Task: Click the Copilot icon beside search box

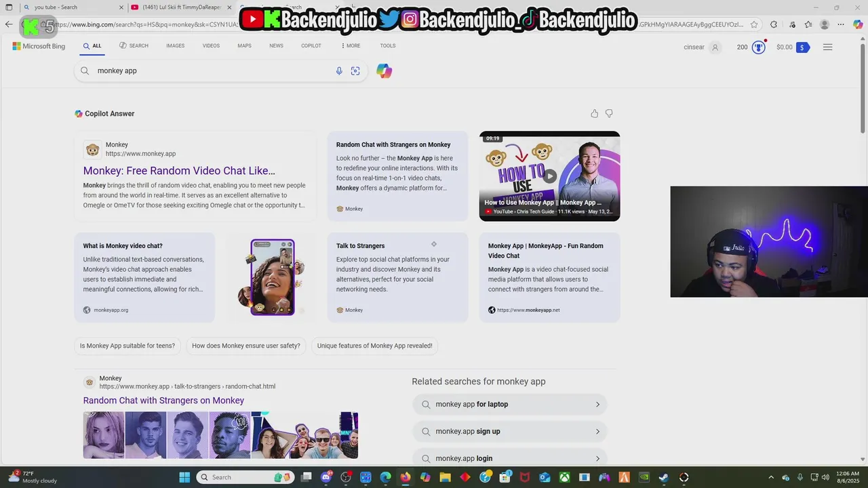Action: click(x=384, y=71)
